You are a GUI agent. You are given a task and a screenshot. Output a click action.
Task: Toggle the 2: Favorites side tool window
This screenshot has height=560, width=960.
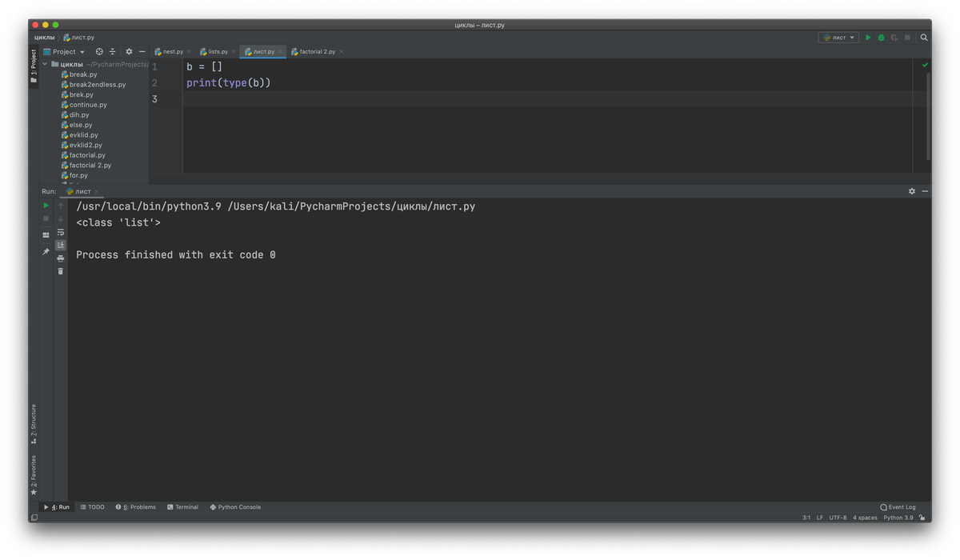coord(34,475)
